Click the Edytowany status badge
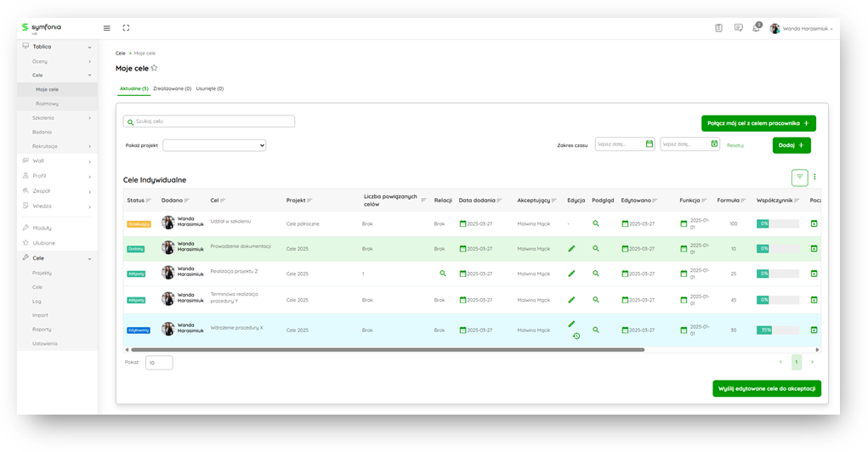Screen dimensions: 868x452 pos(139,331)
